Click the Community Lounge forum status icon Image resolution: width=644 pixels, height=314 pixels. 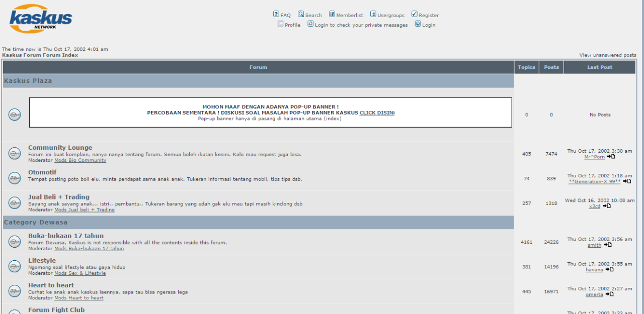(x=15, y=154)
